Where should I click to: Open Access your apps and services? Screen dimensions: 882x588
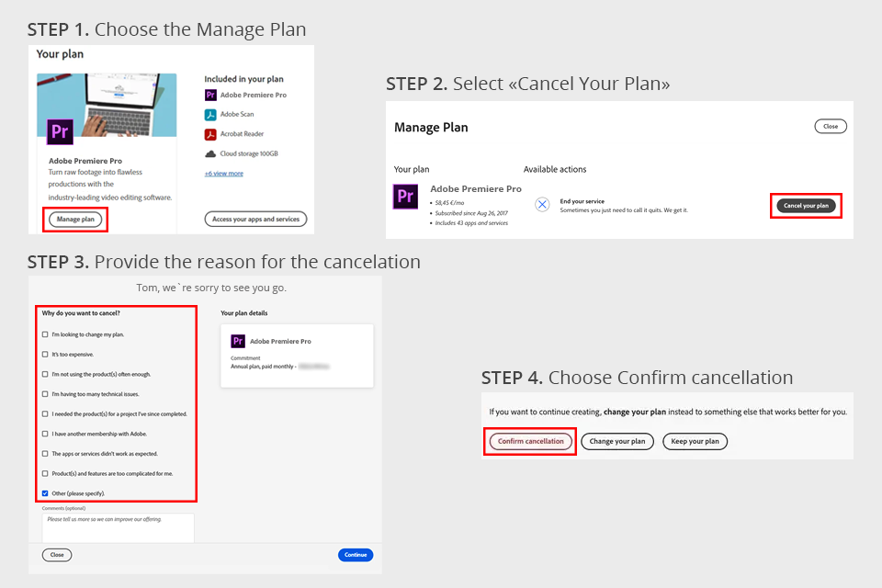254,219
